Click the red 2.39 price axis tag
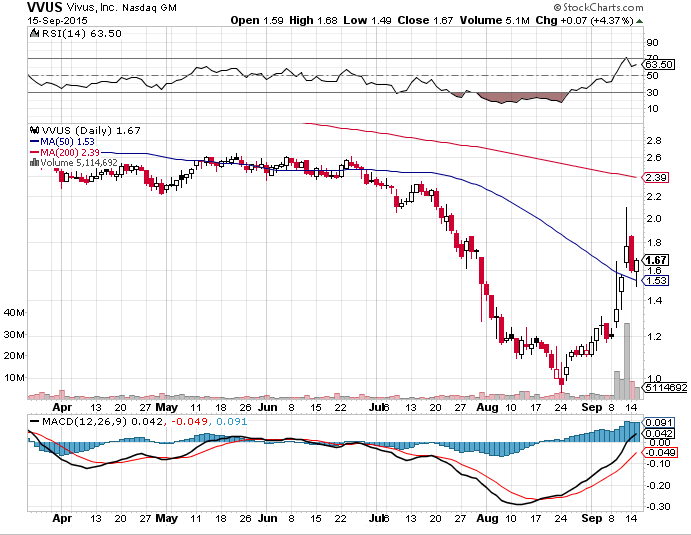This screenshot has width=691, height=535. click(657, 177)
